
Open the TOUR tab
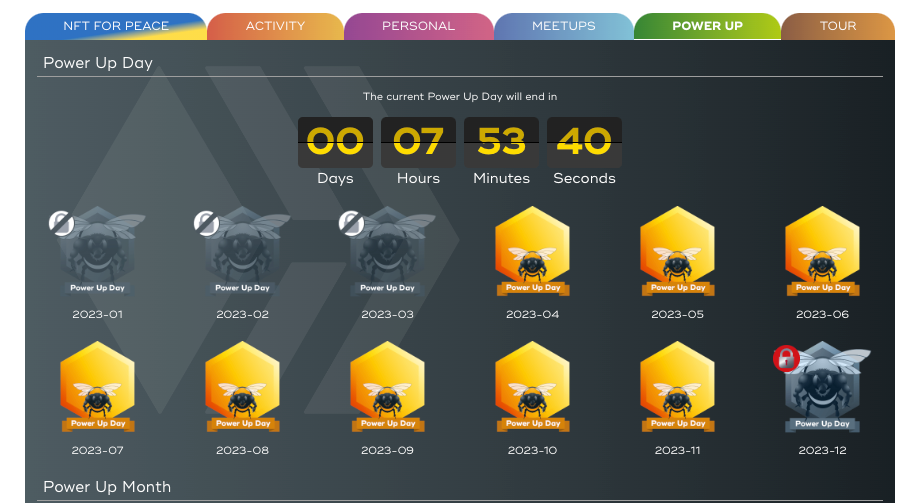point(838,26)
